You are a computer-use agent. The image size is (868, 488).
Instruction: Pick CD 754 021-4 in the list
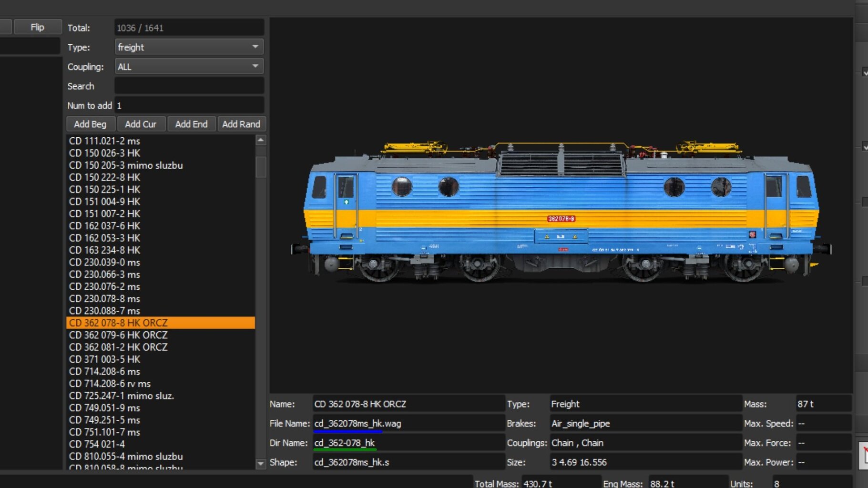[97, 444]
